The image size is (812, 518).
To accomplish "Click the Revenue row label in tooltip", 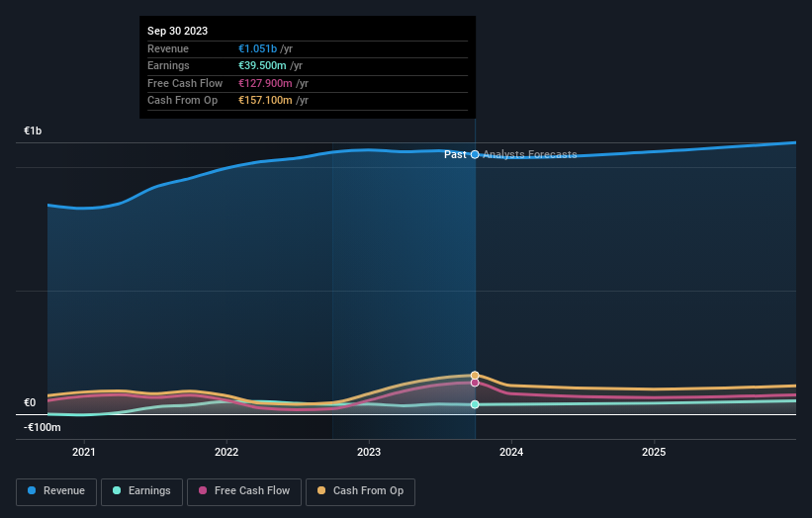I will tap(168, 48).
